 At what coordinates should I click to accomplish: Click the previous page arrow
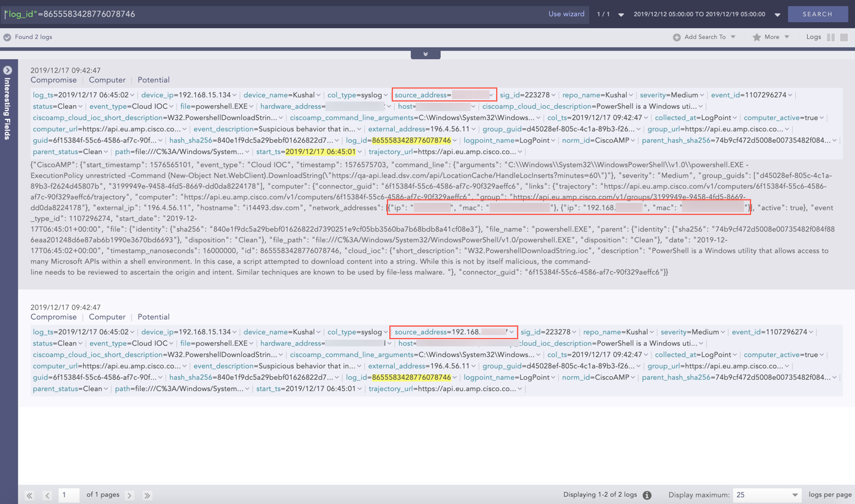(x=47, y=495)
